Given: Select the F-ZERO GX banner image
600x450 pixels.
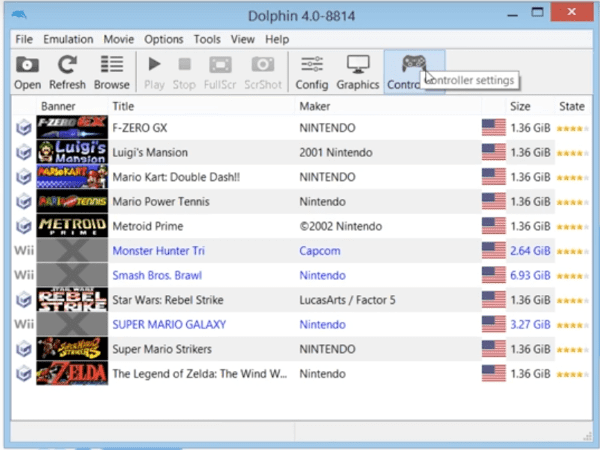Looking at the screenshot, I should click(x=72, y=127).
